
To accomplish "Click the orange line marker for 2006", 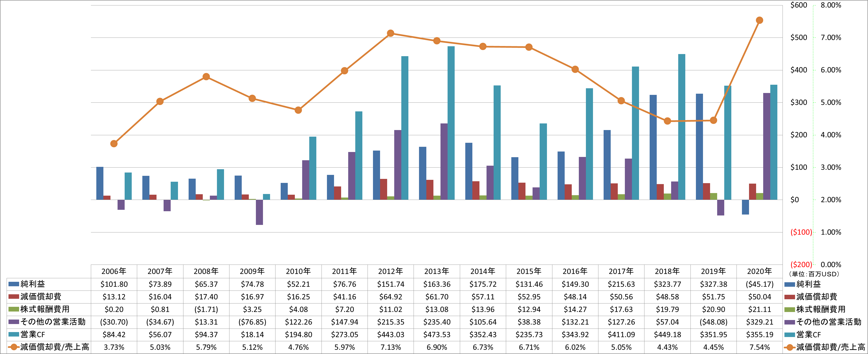I will point(114,144).
